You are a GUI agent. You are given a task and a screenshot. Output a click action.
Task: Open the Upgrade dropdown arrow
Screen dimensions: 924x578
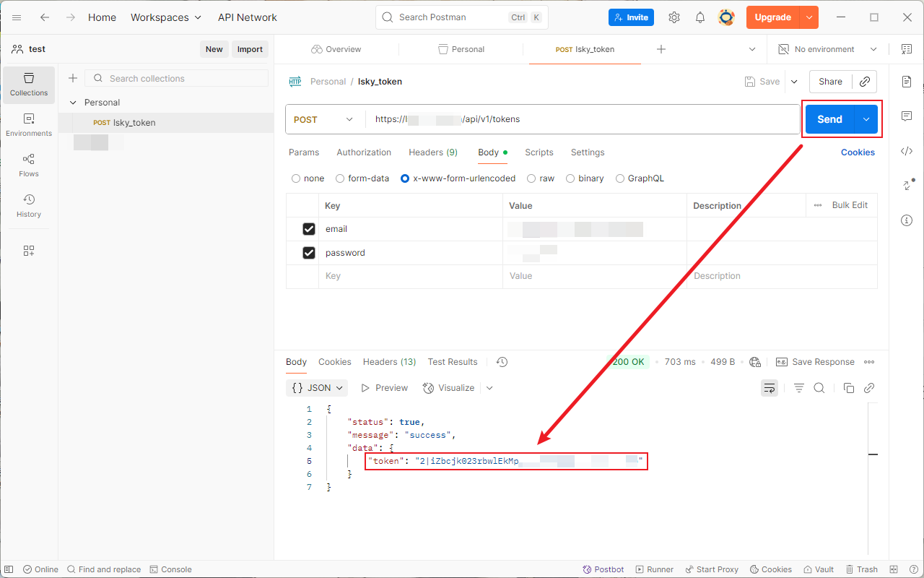tap(809, 17)
